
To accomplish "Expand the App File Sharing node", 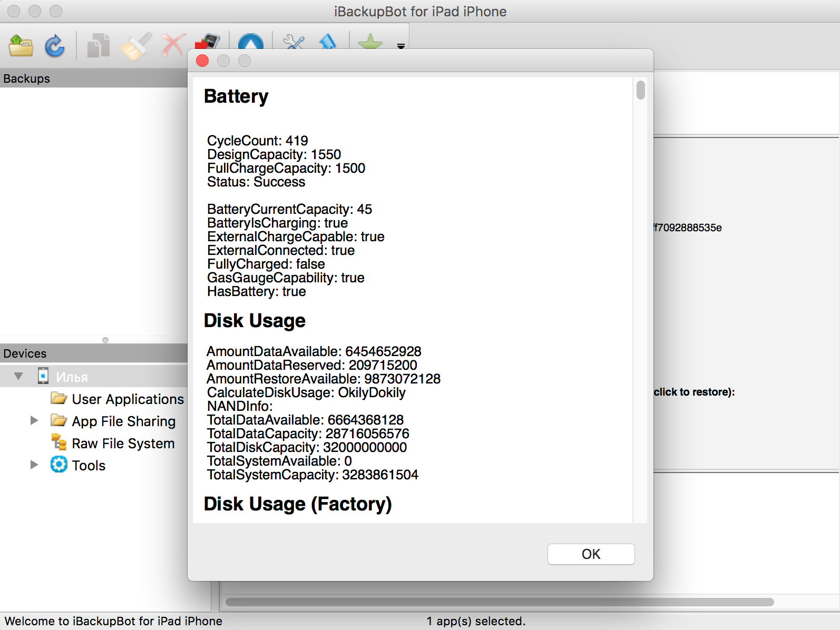I will pos(34,420).
